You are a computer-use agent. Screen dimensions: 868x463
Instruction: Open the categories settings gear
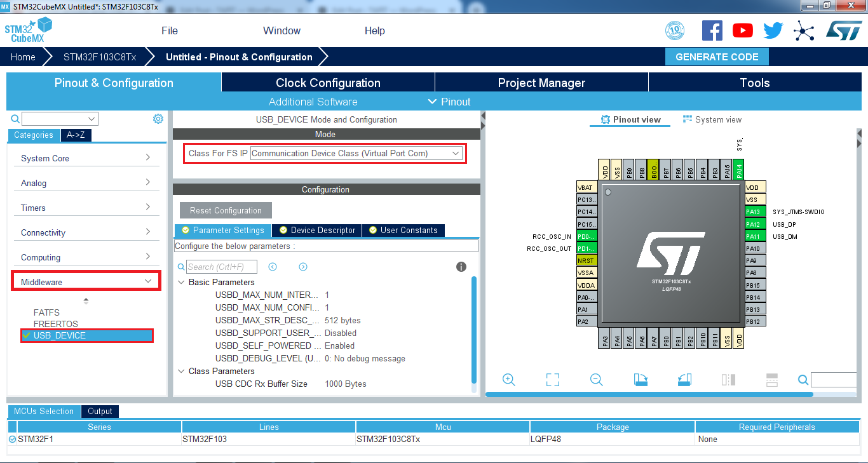click(x=158, y=119)
